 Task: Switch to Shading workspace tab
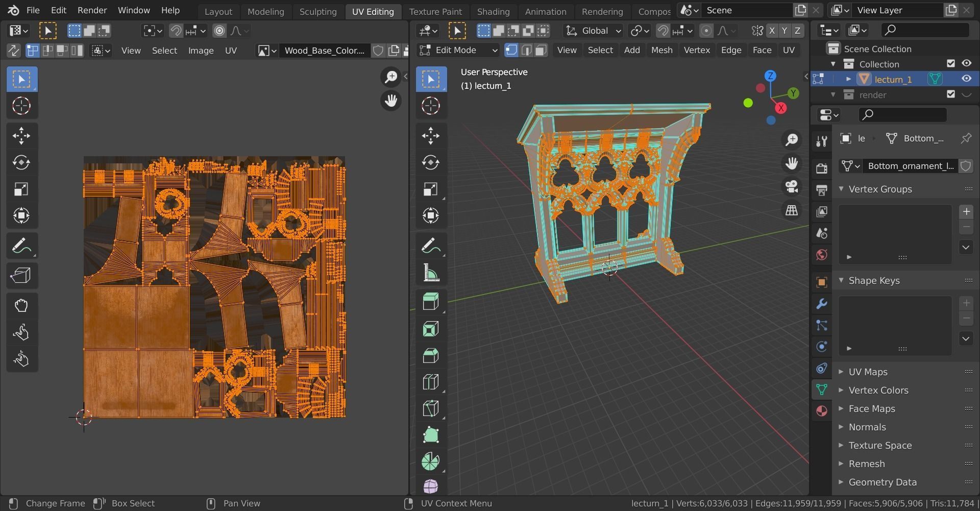[493, 11]
